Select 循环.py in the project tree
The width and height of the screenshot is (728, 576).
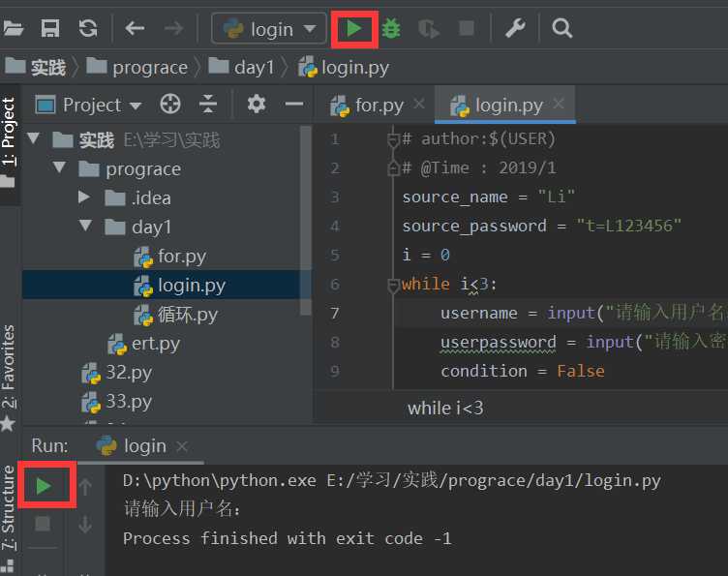176,315
